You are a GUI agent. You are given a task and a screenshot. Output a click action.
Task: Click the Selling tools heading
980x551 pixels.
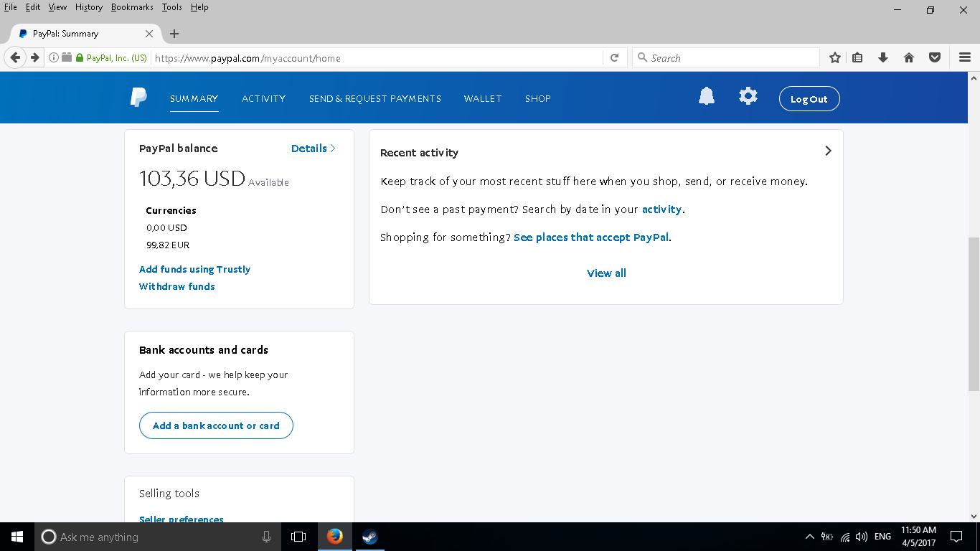(x=169, y=494)
